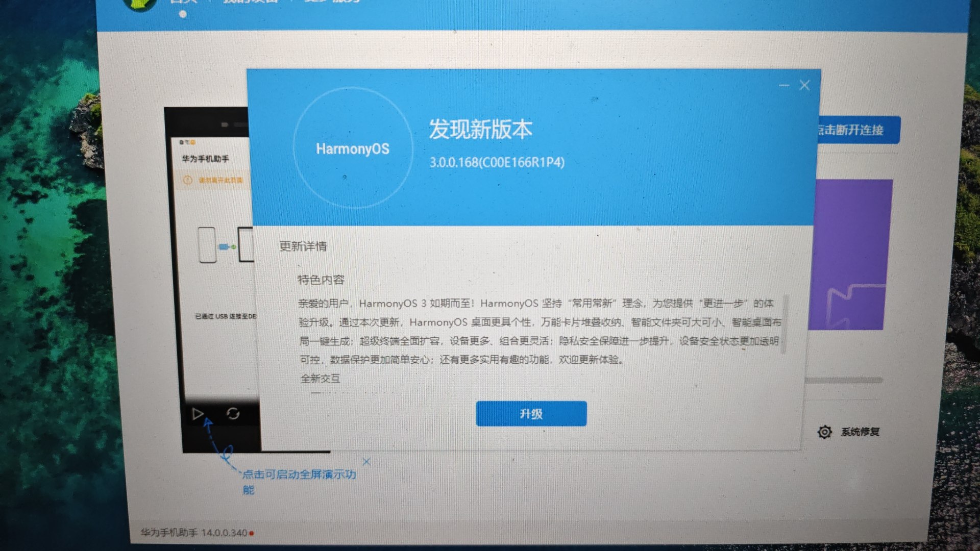Click the gray progress bar above 系统修复
This screenshot has height=551, width=980.
(844, 380)
